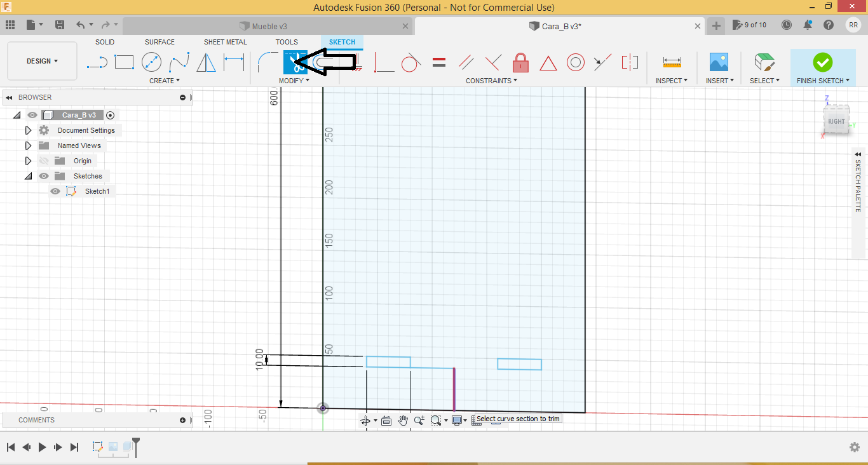The height and width of the screenshot is (465, 868).
Task: Open a new design tab with plus
Action: click(x=716, y=25)
